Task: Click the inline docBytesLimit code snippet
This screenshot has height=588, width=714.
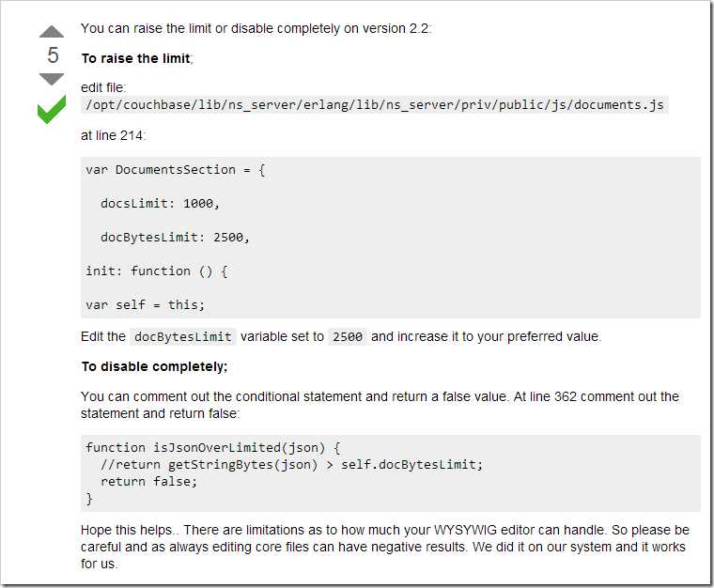Action: pos(183,337)
